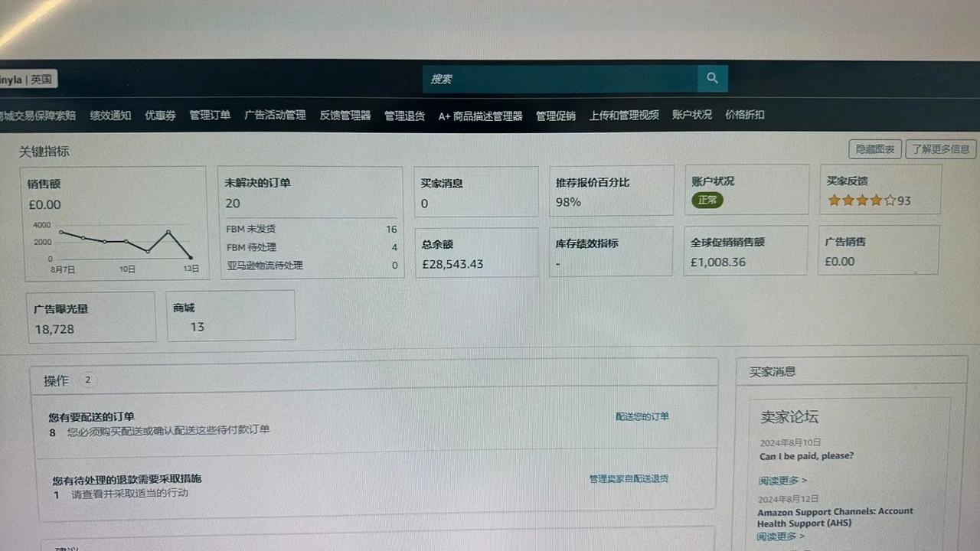980x551 pixels.
Task: Click 您有待处理的退款需要采取措施 heading
Action: [127, 480]
